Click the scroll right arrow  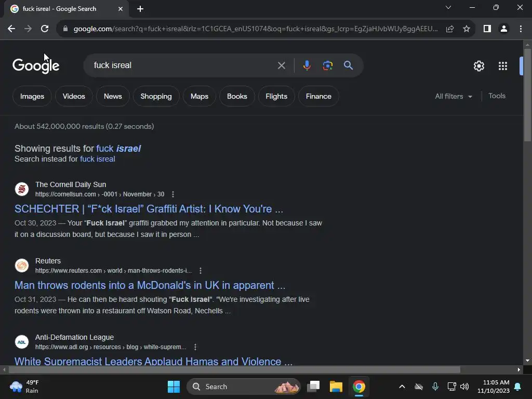pos(519,369)
